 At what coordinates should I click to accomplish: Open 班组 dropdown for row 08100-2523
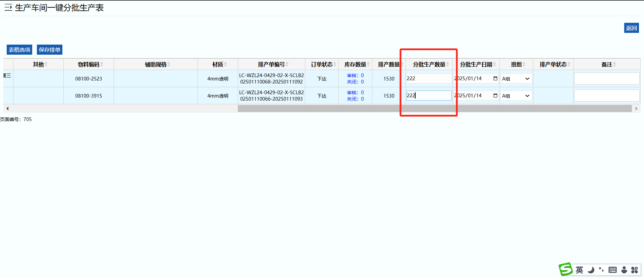coord(516,78)
